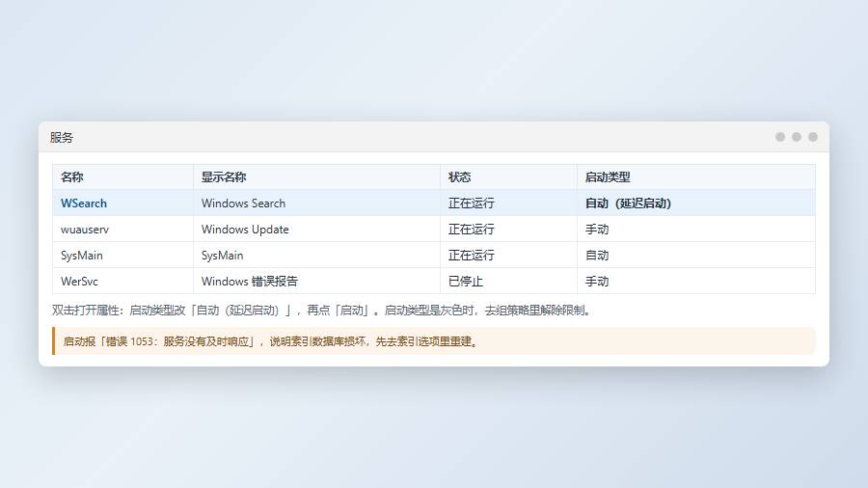Click the middle gray window control dot
The height and width of the screenshot is (488, 868).
797,137
